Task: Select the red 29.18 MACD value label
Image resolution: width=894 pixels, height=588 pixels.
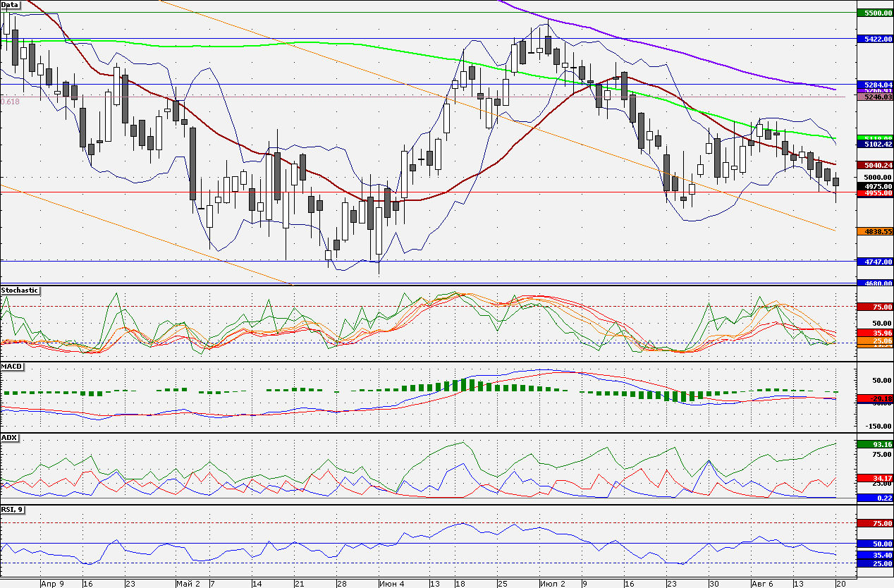Action: click(874, 398)
